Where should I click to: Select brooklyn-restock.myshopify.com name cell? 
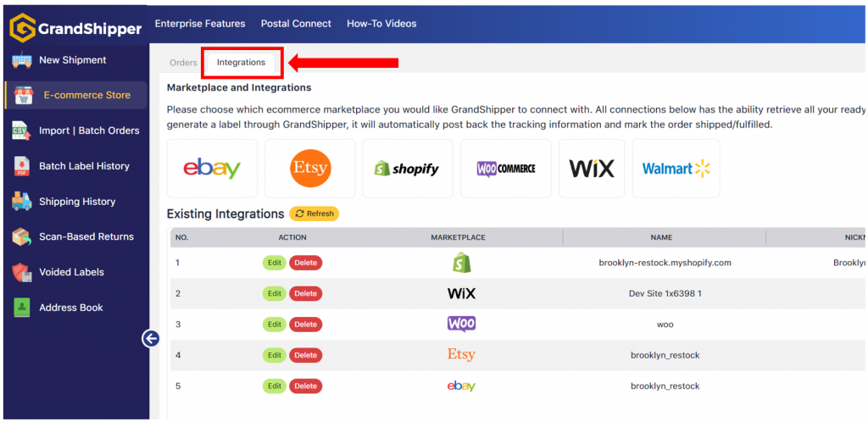click(665, 263)
